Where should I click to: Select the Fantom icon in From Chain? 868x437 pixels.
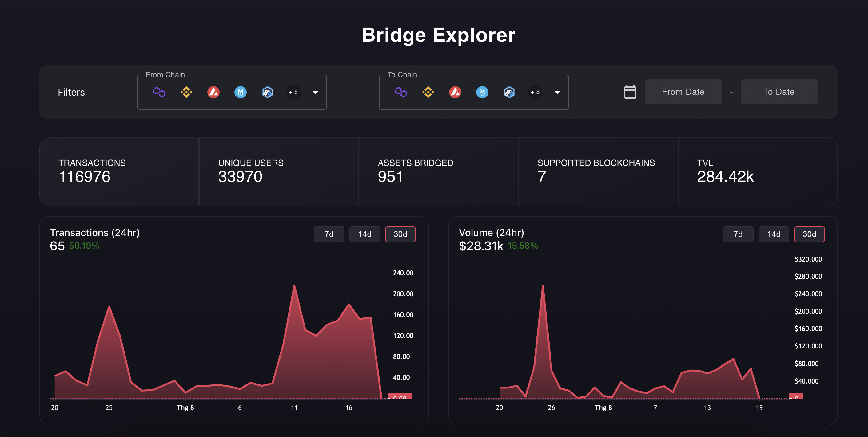[240, 92]
